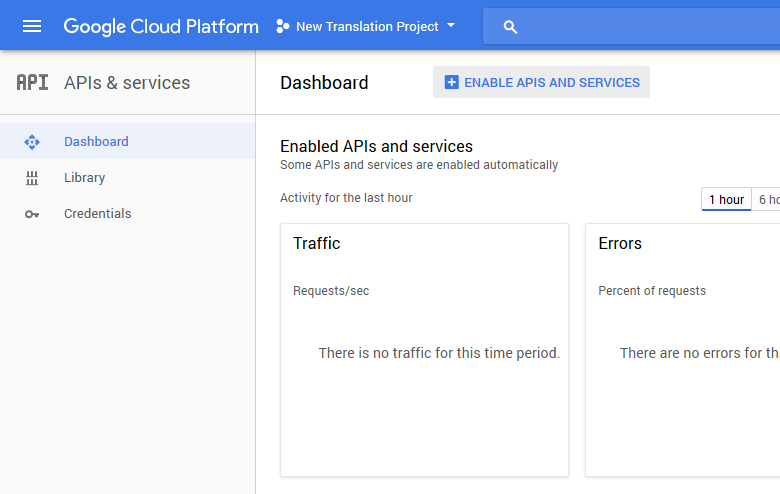Click the Library shelf icon

tap(32, 178)
